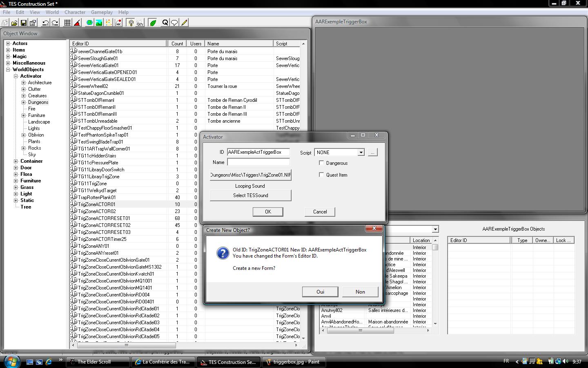The image size is (588, 368).
Task: Open the Gameplay menu
Action: [x=102, y=12]
